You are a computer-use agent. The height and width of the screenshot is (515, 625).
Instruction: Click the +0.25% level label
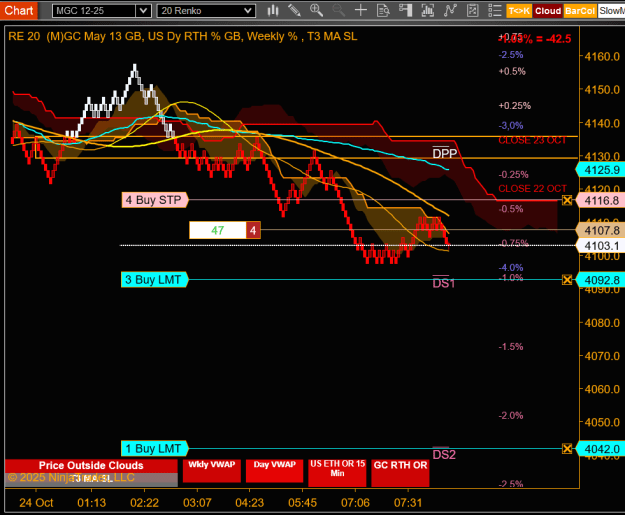click(515, 106)
